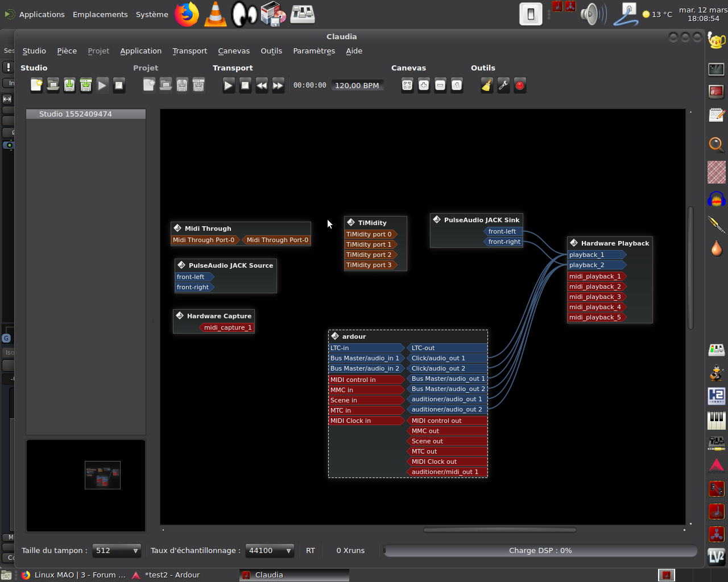
Task: Stop the studio with the Studio stop button
Action: [x=119, y=85]
